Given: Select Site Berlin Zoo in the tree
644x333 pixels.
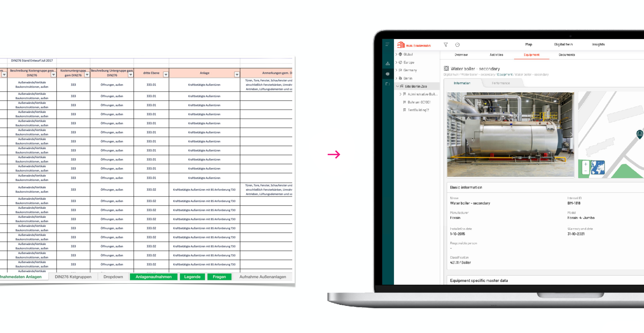Looking at the screenshot, I should click(x=417, y=86).
